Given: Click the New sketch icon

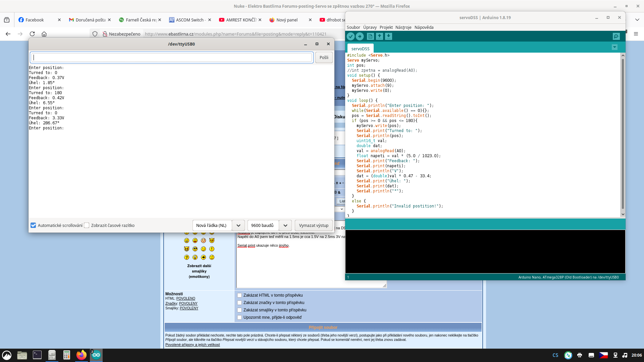Looking at the screenshot, I should [x=370, y=37].
